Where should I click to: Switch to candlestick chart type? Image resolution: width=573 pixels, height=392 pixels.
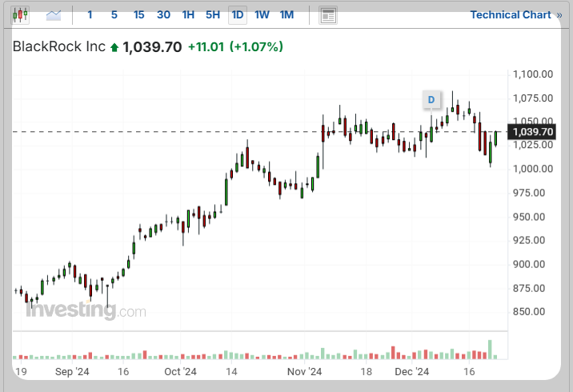tap(21, 15)
